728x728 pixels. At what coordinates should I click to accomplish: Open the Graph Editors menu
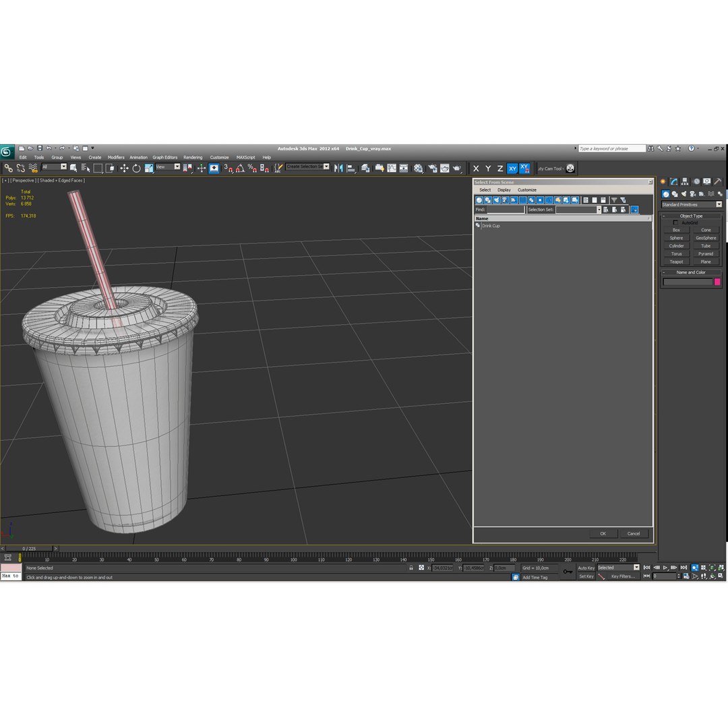[x=165, y=157]
